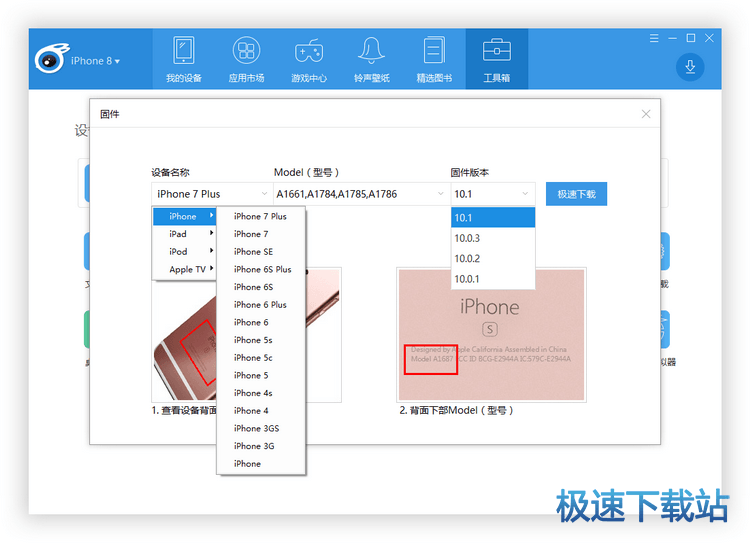750x543 pixels.
Task: Open the 工具箱 toolbox tab
Action: 497,59
